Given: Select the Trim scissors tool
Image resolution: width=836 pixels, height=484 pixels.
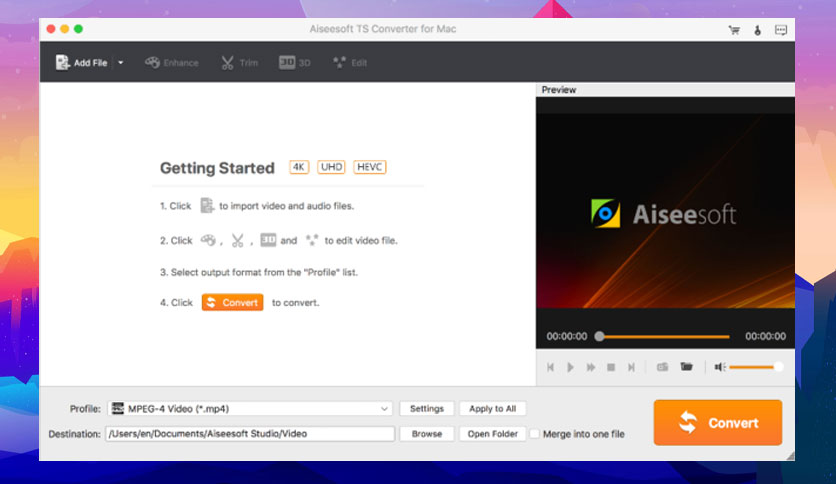Looking at the screenshot, I should click(x=239, y=63).
